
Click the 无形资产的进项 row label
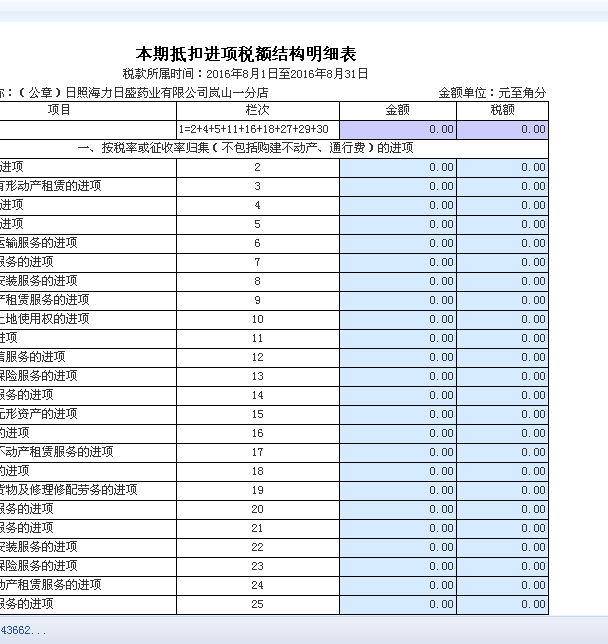[39, 414]
